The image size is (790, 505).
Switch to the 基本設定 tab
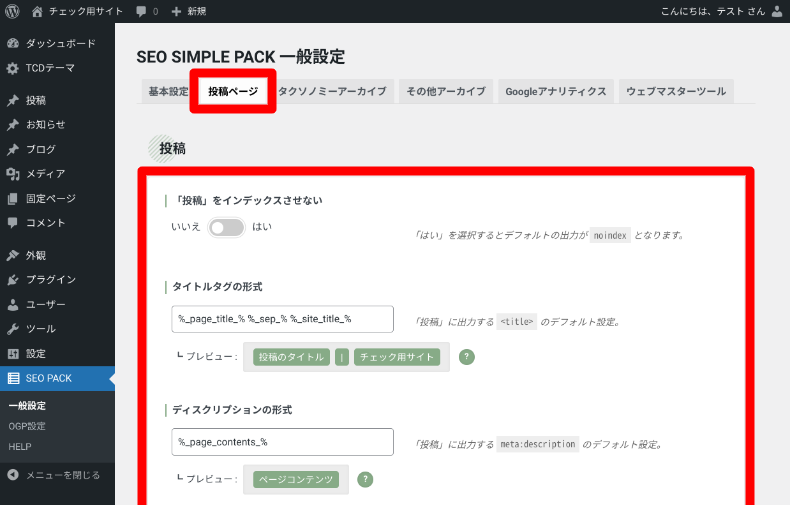[x=168, y=91]
